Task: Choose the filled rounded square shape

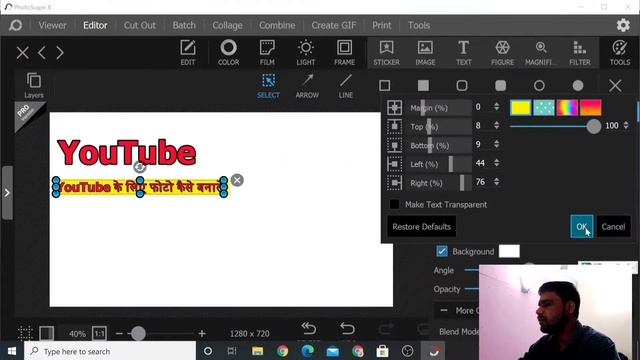Action: (x=500, y=85)
